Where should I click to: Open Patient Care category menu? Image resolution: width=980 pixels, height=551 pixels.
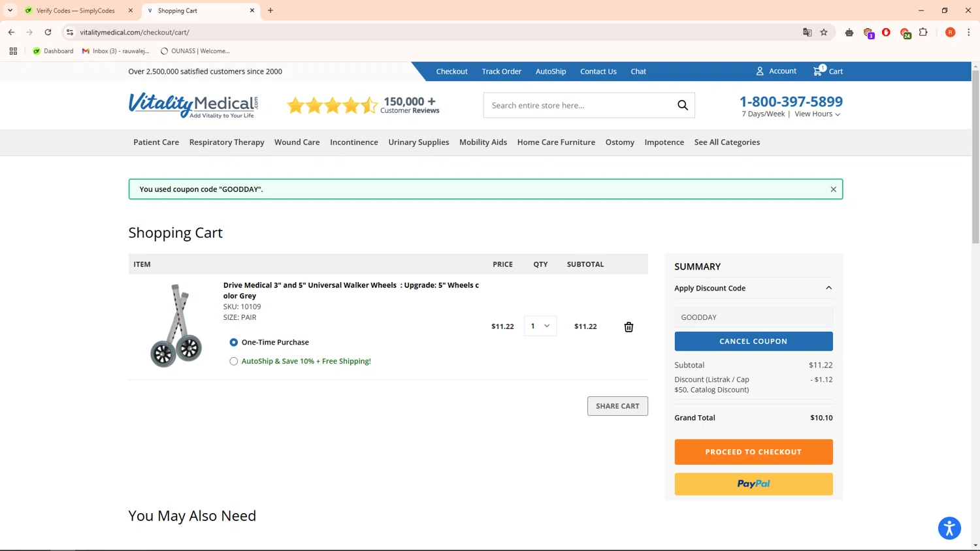pyautogui.click(x=156, y=142)
